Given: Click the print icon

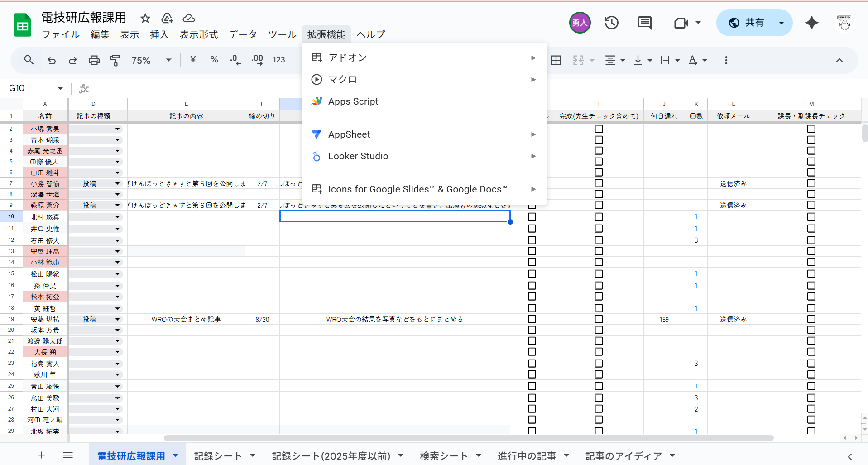Looking at the screenshot, I should (94, 60).
